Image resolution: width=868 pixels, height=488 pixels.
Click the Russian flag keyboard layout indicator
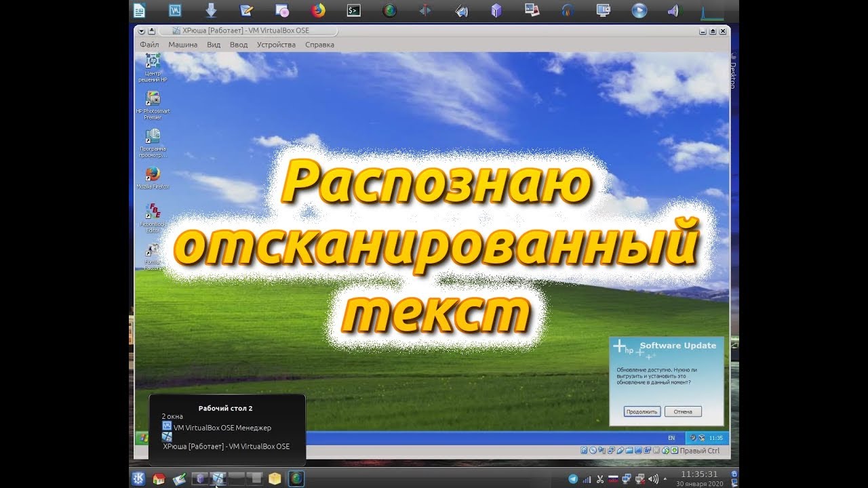[x=613, y=479]
